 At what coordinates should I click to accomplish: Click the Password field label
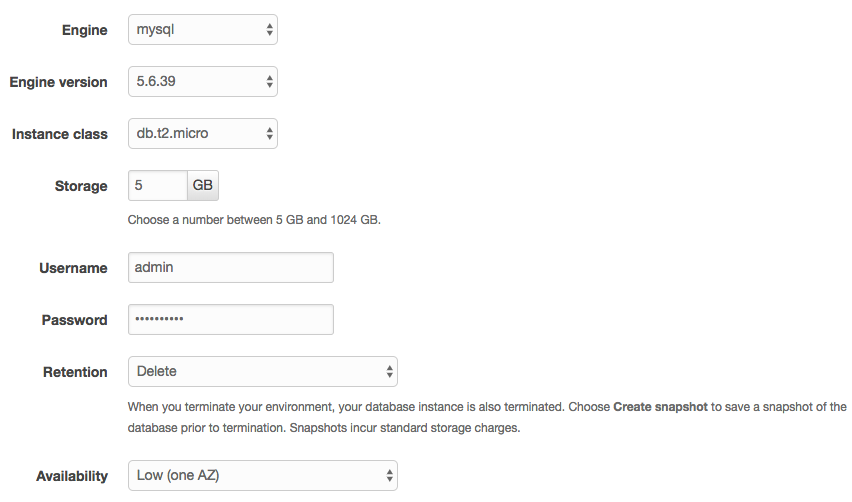point(74,320)
